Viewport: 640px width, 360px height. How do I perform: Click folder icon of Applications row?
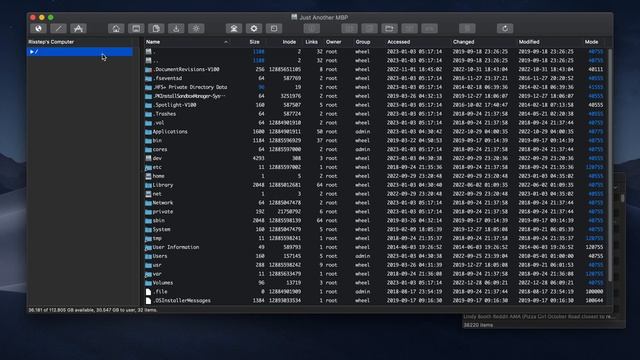[149, 132]
